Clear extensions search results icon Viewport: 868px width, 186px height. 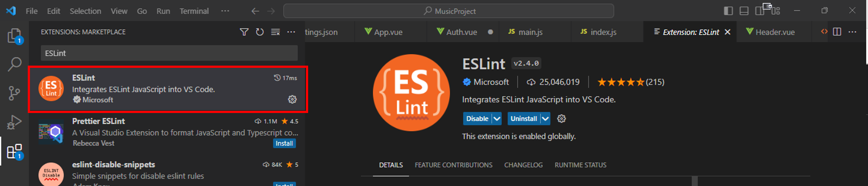tap(275, 32)
